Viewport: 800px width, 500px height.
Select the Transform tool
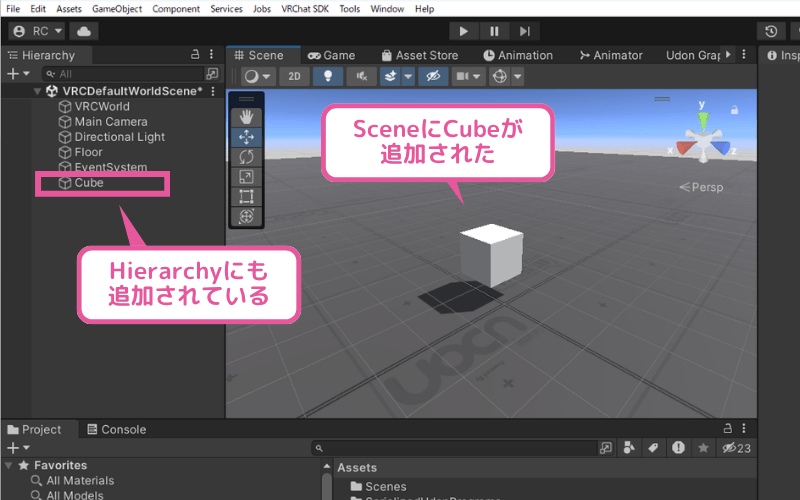[246, 216]
